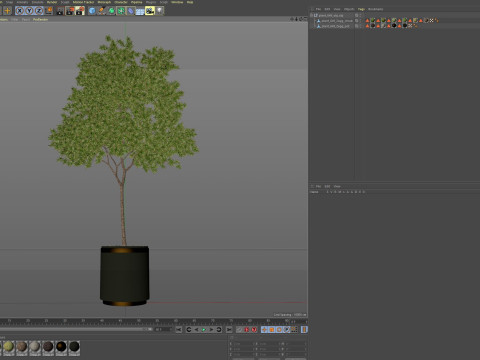Add a Light object
The width and height of the screenshot is (480, 360).
160,11
